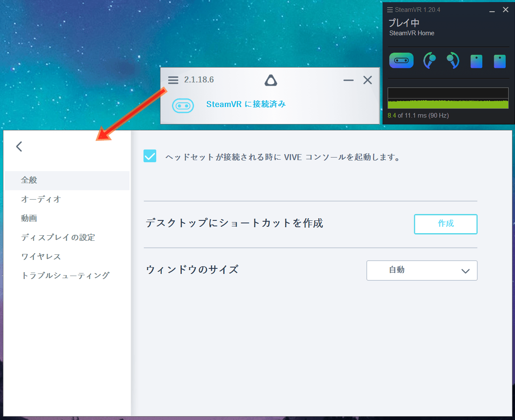Click first base station icon in SteamVR
The width and height of the screenshot is (515, 420).
pos(476,61)
